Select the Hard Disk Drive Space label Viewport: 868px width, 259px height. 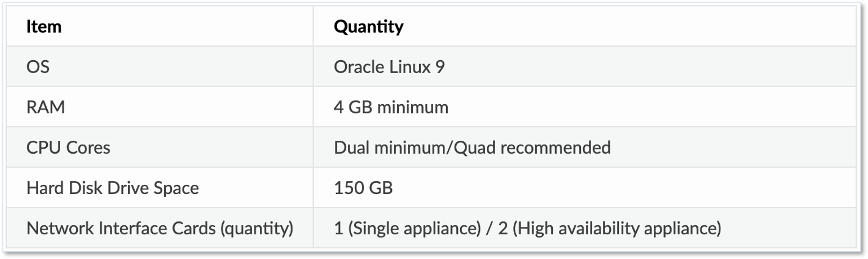coord(112,188)
